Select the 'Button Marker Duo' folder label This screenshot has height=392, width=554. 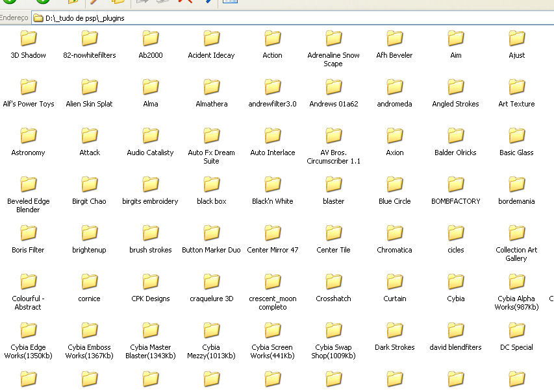tap(212, 250)
